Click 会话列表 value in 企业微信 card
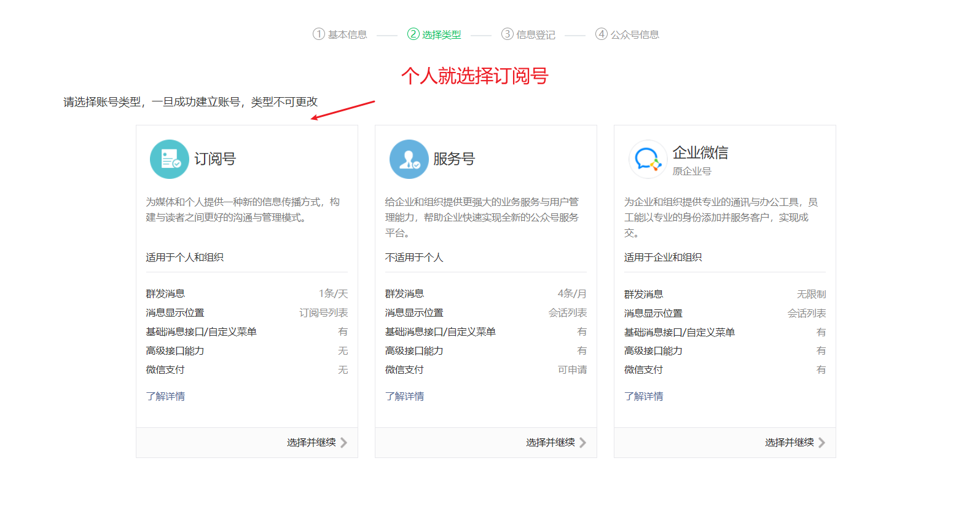 click(807, 314)
